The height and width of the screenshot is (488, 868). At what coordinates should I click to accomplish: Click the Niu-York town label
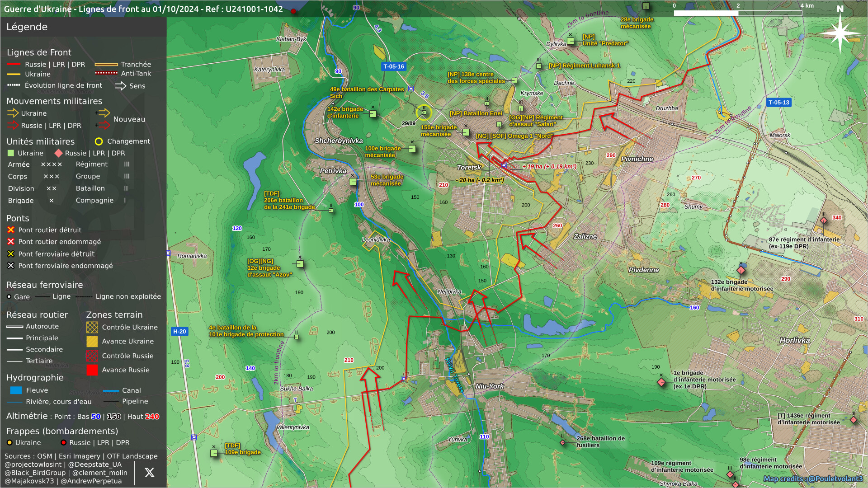[489, 386]
